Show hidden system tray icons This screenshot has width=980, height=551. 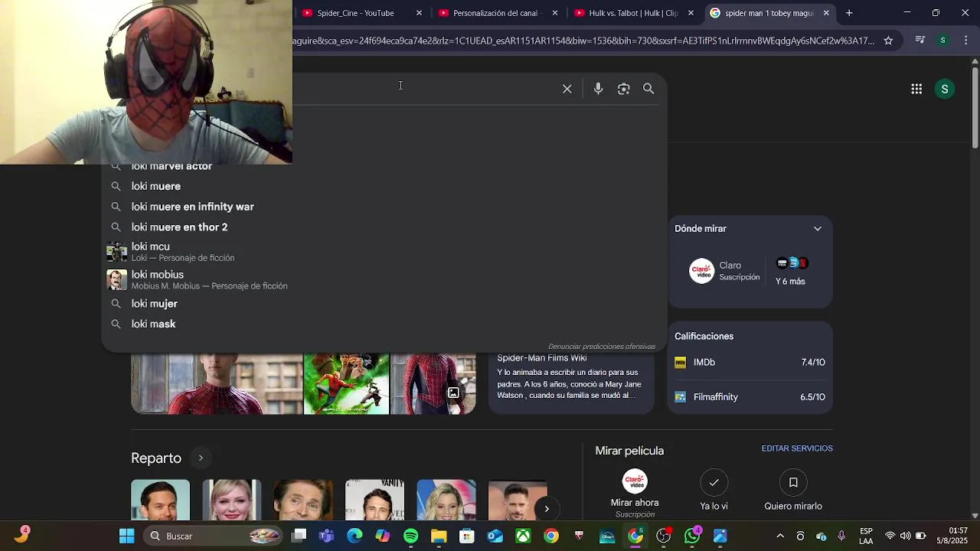tap(780, 536)
